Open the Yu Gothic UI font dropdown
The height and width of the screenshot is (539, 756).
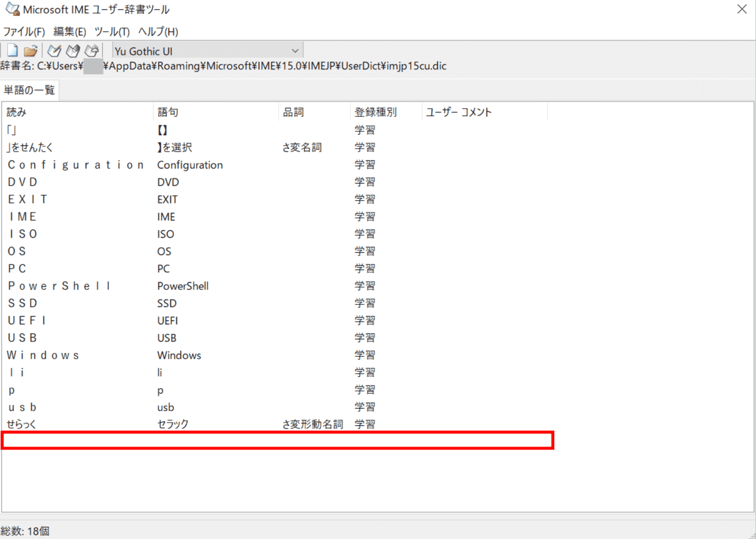(207, 51)
